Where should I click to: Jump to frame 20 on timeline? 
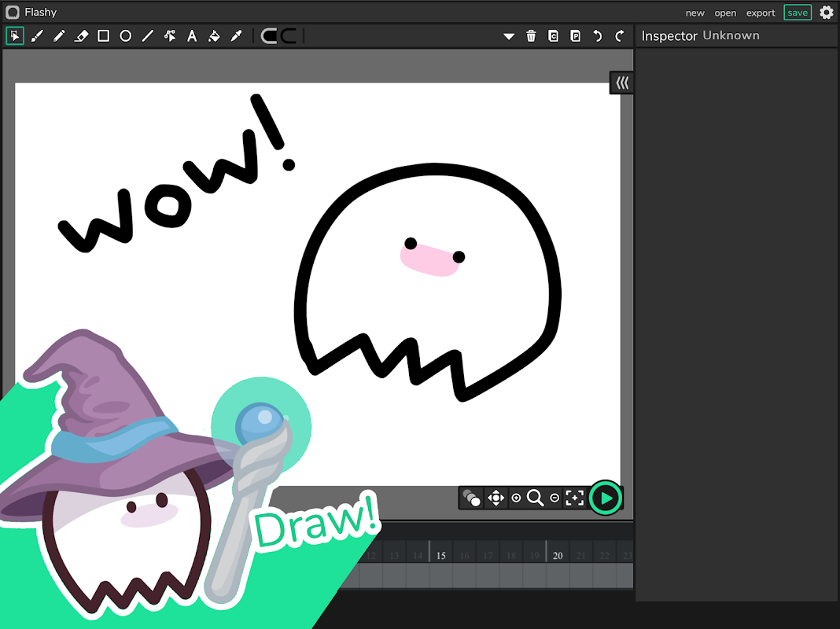[558, 556]
